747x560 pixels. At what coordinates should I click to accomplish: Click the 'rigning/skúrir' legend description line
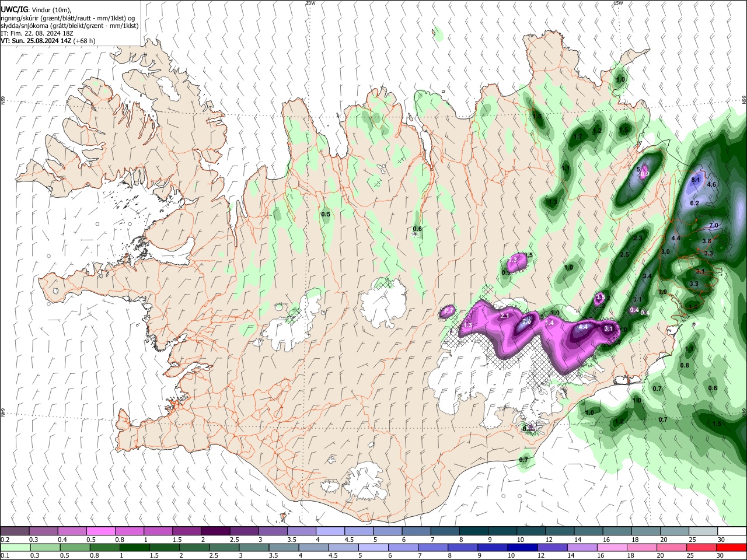point(68,18)
